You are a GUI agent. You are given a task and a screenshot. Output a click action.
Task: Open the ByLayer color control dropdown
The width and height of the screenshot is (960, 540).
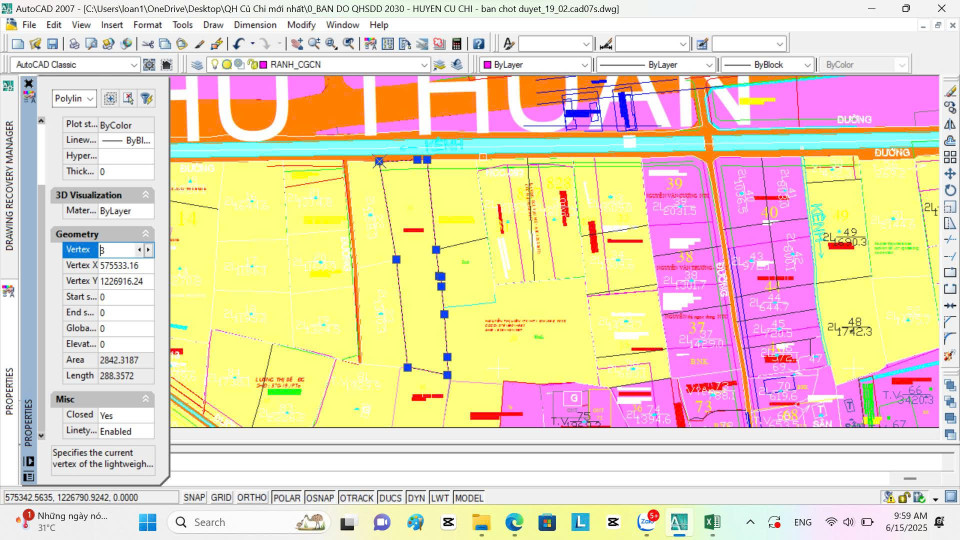584,65
